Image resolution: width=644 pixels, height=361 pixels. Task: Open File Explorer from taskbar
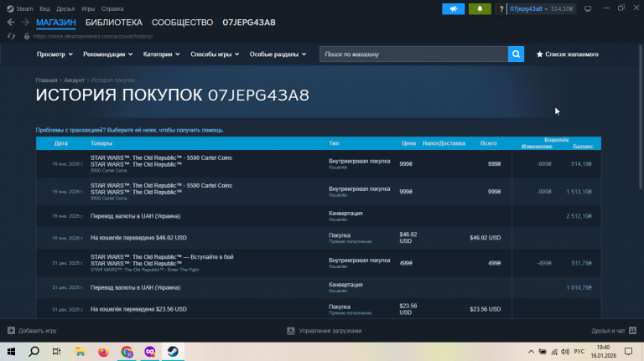(80, 352)
